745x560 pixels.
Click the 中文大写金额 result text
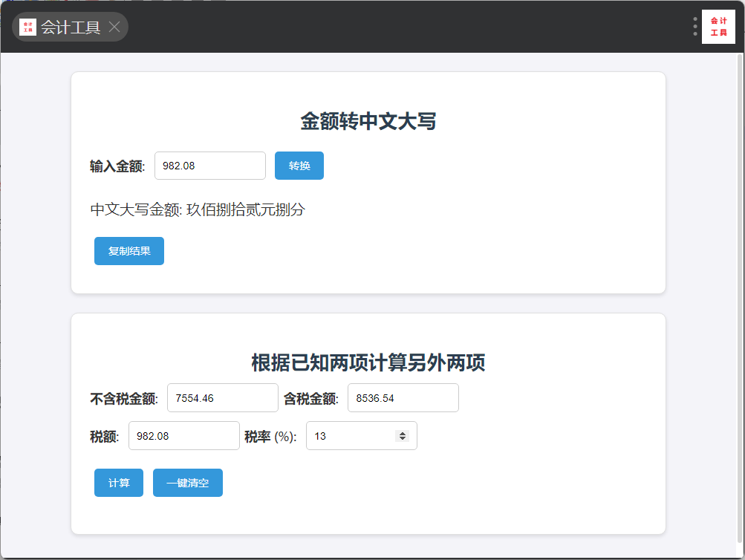point(198,209)
